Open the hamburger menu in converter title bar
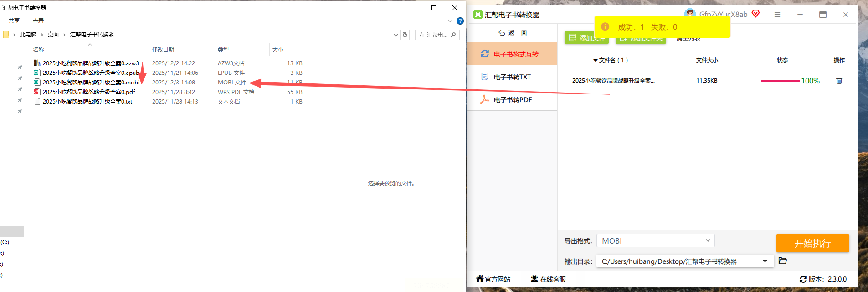This screenshot has width=868, height=292. tap(777, 15)
